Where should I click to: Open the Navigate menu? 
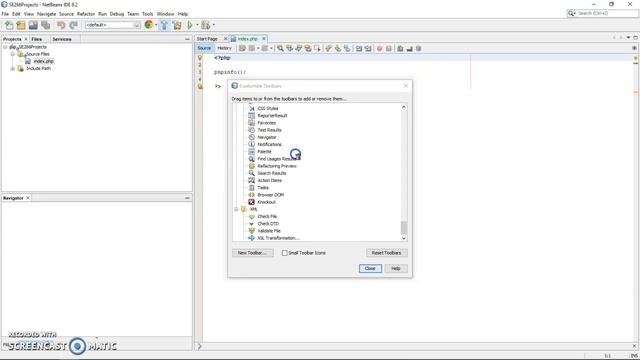pos(47,14)
